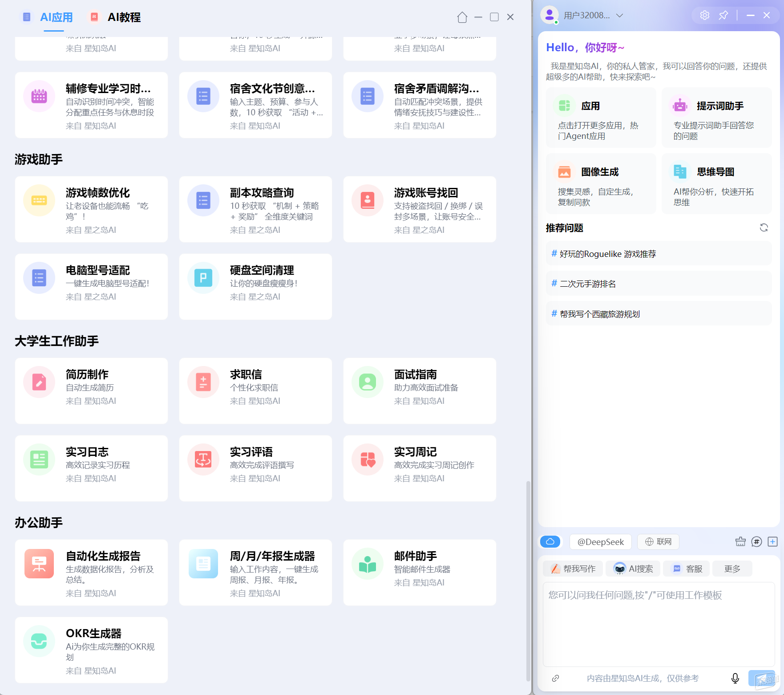Click the app list vertical scrollbar
This screenshot has width=784, height=695.
point(528,581)
